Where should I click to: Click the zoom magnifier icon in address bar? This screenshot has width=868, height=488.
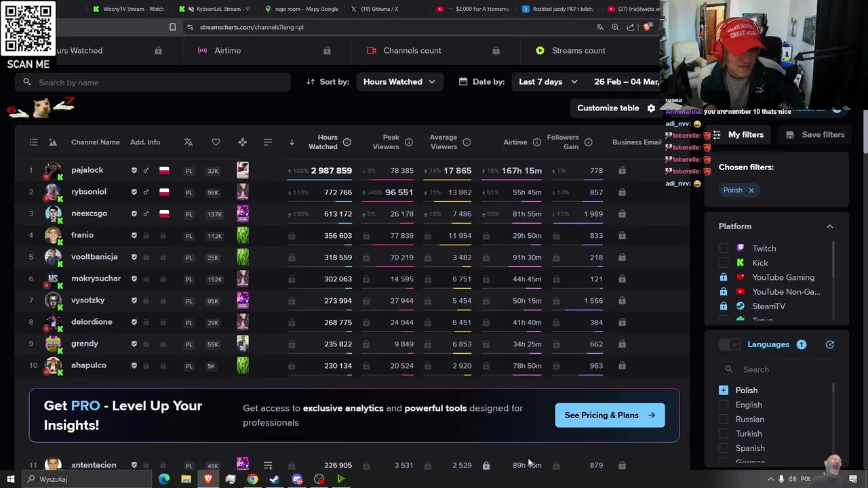click(615, 27)
